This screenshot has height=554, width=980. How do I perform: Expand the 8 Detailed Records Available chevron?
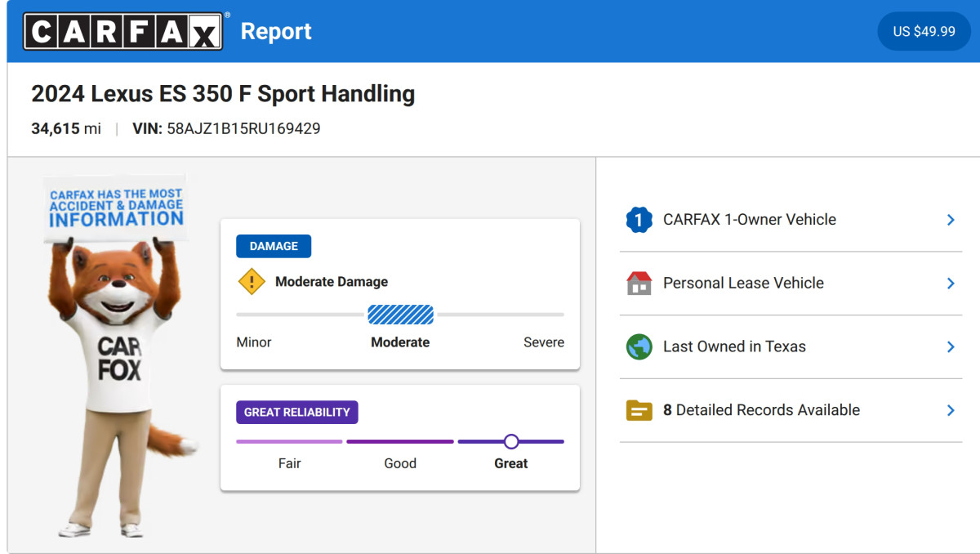951,410
